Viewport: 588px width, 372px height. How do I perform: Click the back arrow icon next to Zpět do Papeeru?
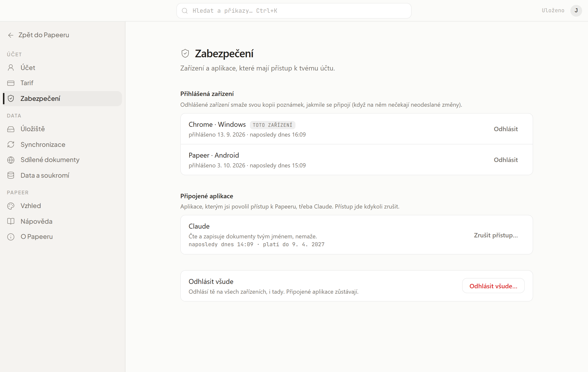point(11,35)
